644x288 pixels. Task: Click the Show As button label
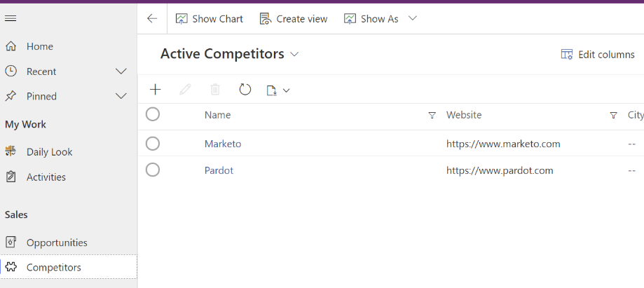tap(380, 19)
